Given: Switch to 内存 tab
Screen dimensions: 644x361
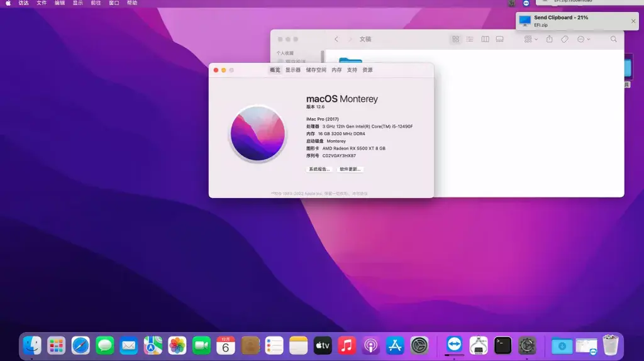Looking at the screenshot, I should click(336, 70).
